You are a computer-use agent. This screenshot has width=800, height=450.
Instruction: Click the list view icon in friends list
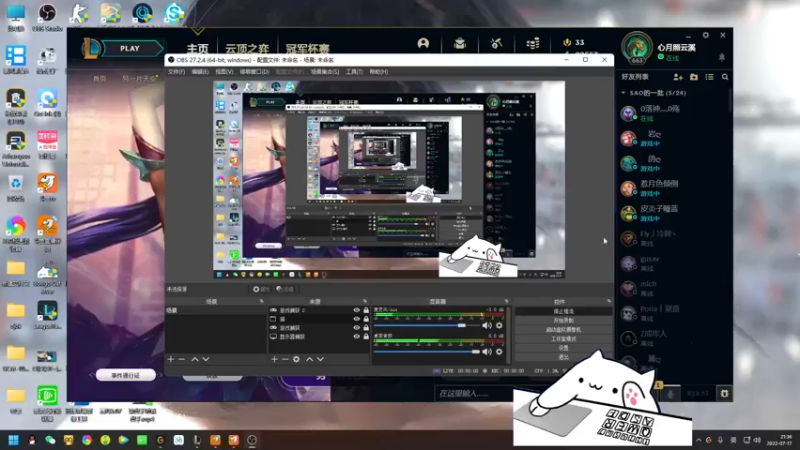pos(709,77)
